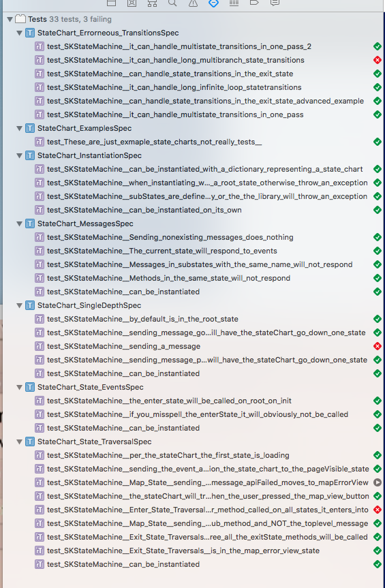Collapse StateChart_State_TraversalSpec disclosure triangle
Screen dimensions: 385x588
[x=20, y=442]
